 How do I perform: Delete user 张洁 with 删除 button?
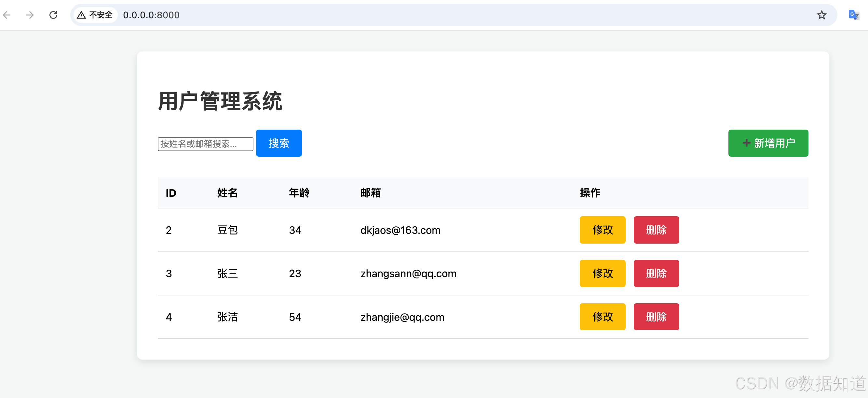656,317
